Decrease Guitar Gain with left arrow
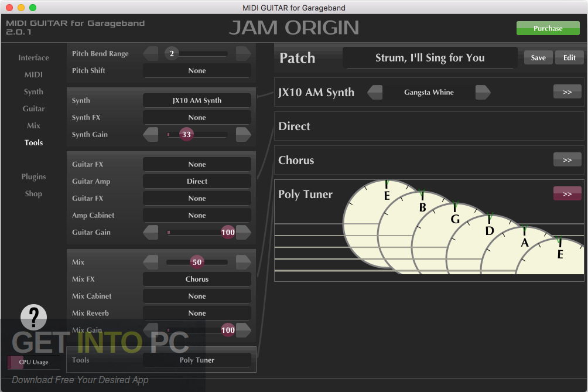 pyautogui.click(x=151, y=232)
